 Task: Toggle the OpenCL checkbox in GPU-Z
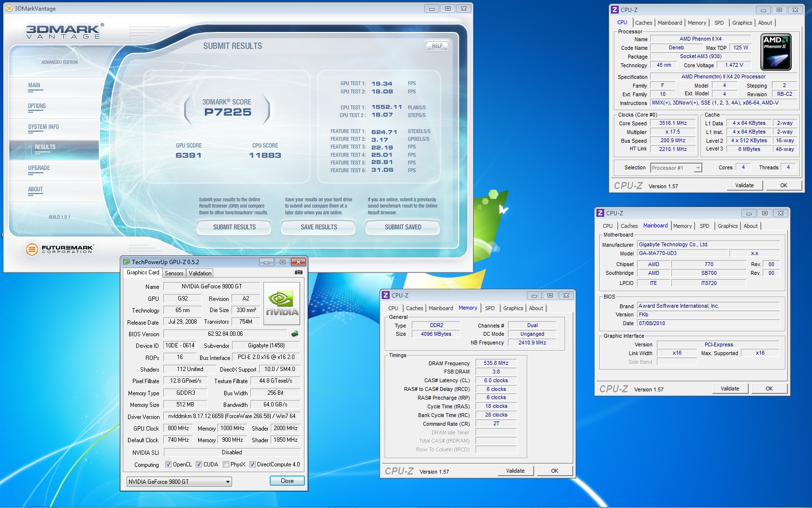point(168,464)
